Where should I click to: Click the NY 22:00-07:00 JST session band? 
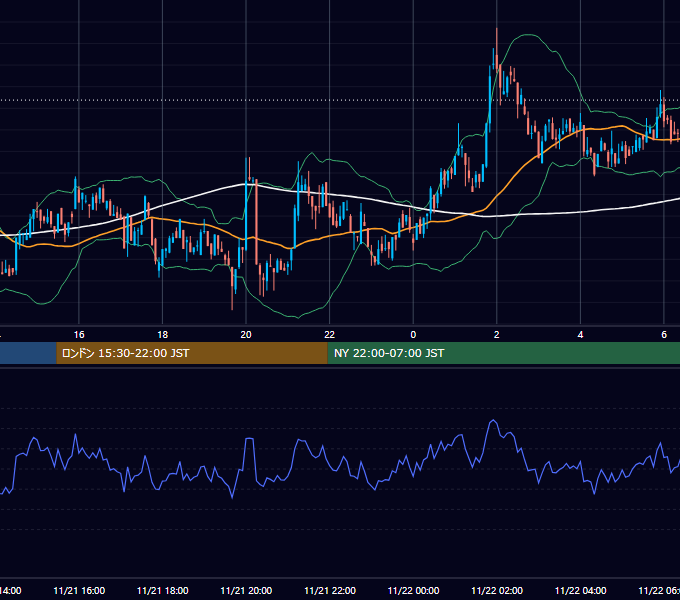(503, 353)
